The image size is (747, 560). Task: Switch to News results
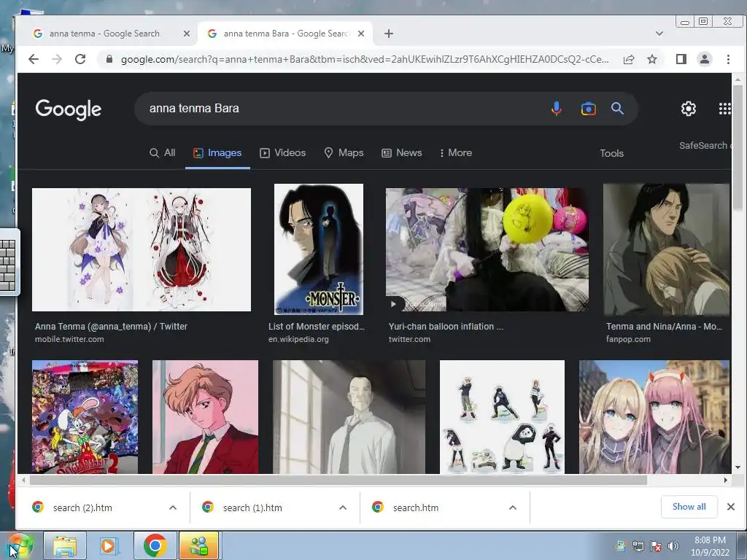(x=402, y=153)
